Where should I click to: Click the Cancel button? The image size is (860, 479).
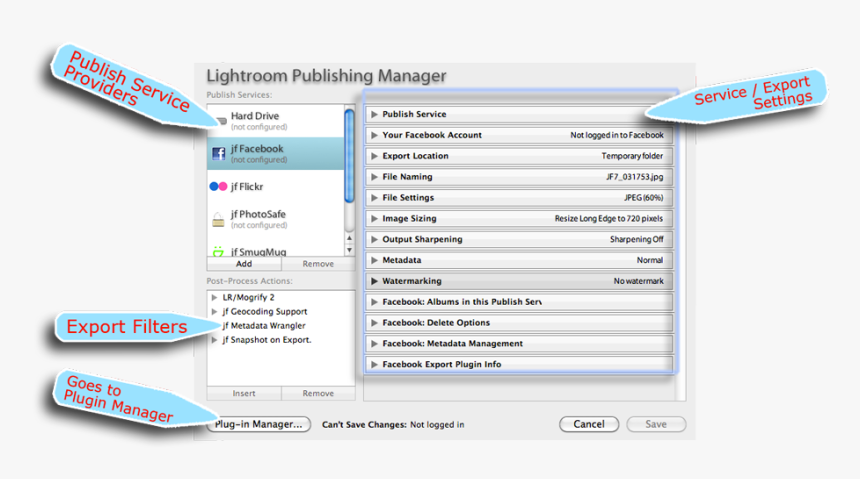589,424
